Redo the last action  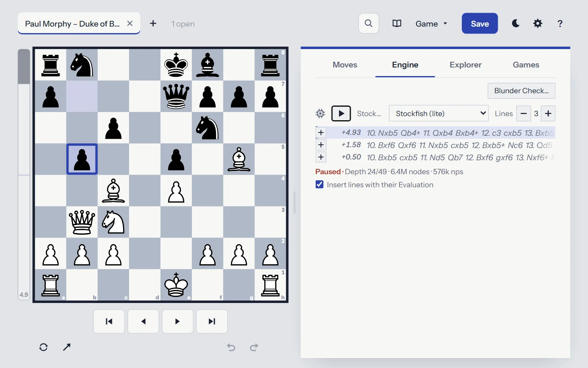(x=254, y=347)
